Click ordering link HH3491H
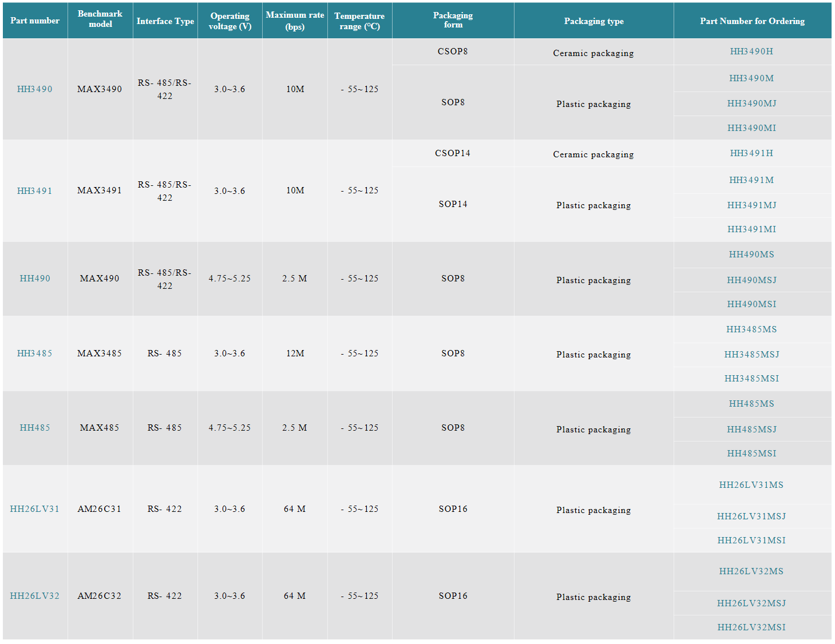This screenshot has width=835, height=644. coord(751,153)
